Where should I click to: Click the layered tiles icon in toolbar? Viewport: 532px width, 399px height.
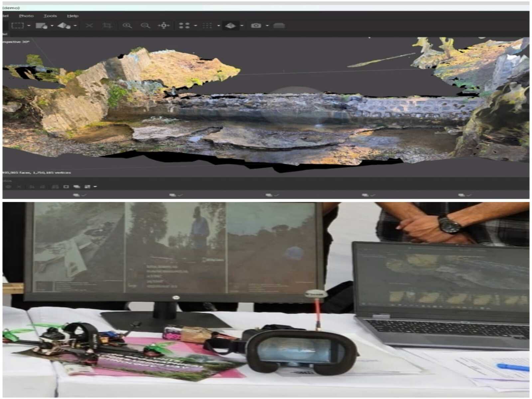point(279,26)
